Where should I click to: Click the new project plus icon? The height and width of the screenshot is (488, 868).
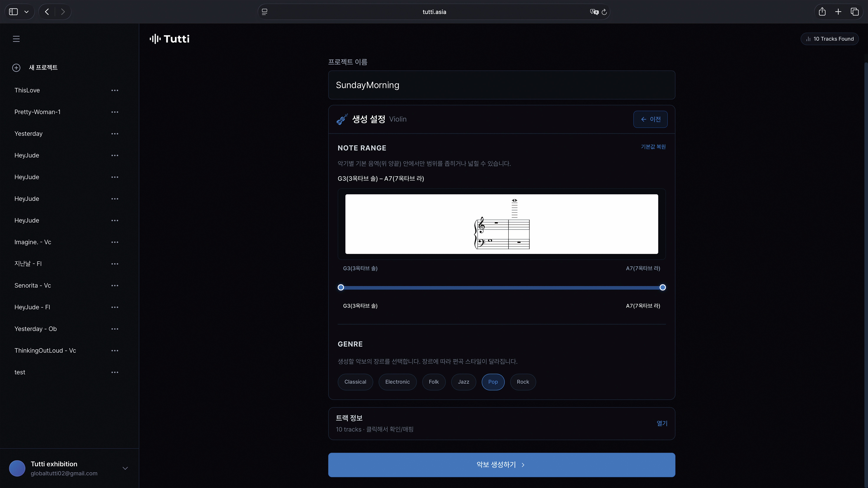coord(16,68)
